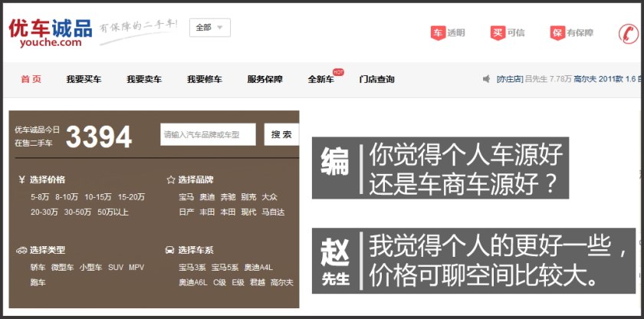Click the red 保 有保障 badge icon

[x=557, y=33]
